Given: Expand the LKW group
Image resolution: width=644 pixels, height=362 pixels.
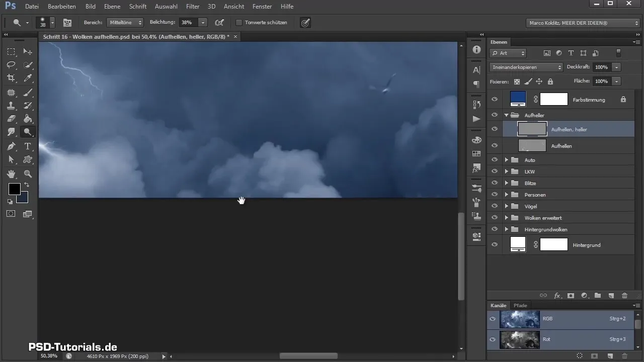Looking at the screenshot, I should coord(507,171).
